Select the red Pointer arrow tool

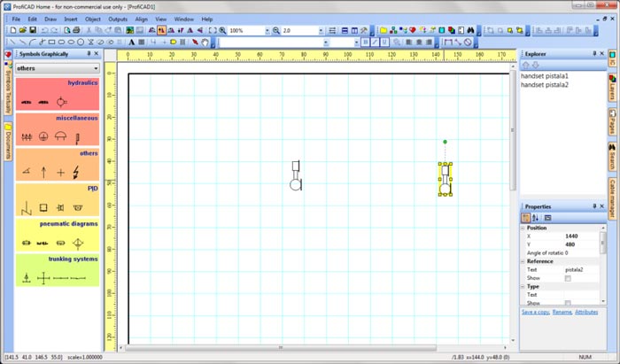pyautogui.click(x=195, y=42)
